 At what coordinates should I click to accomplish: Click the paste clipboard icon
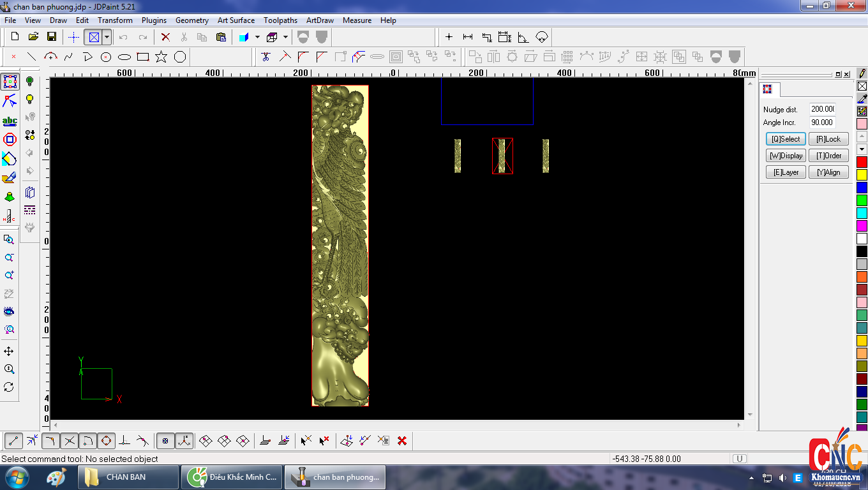[221, 37]
